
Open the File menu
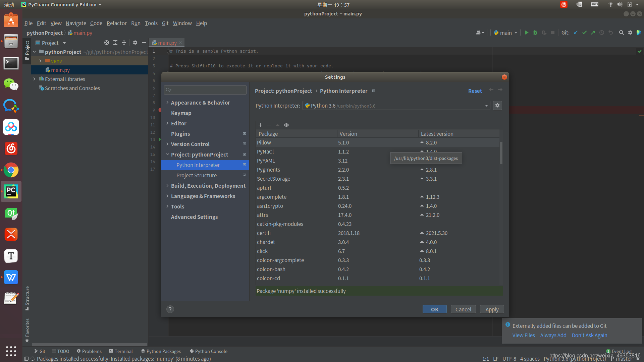pos(29,23)
